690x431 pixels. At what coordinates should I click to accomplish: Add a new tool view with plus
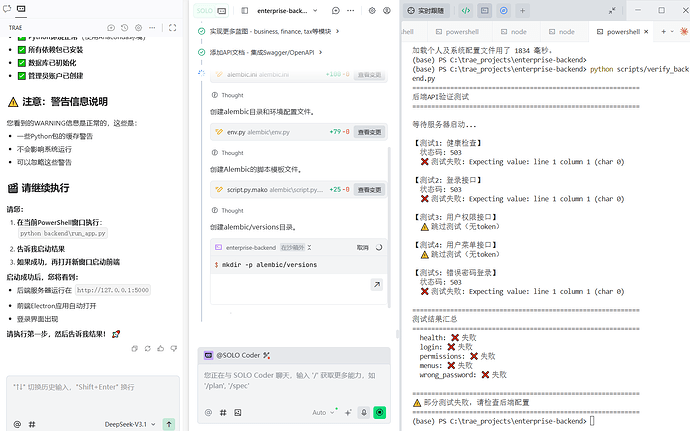pyautogui.click(x=522, y=11)
